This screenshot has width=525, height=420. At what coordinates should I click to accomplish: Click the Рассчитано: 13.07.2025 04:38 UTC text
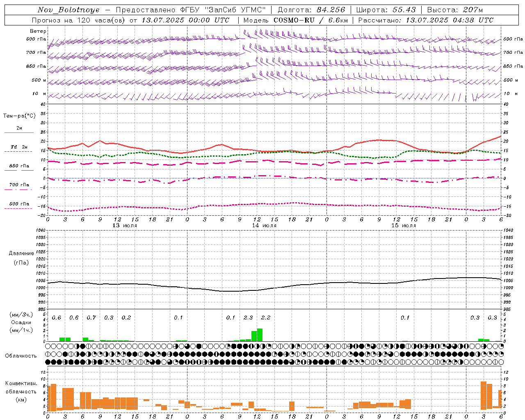(426, 20)
